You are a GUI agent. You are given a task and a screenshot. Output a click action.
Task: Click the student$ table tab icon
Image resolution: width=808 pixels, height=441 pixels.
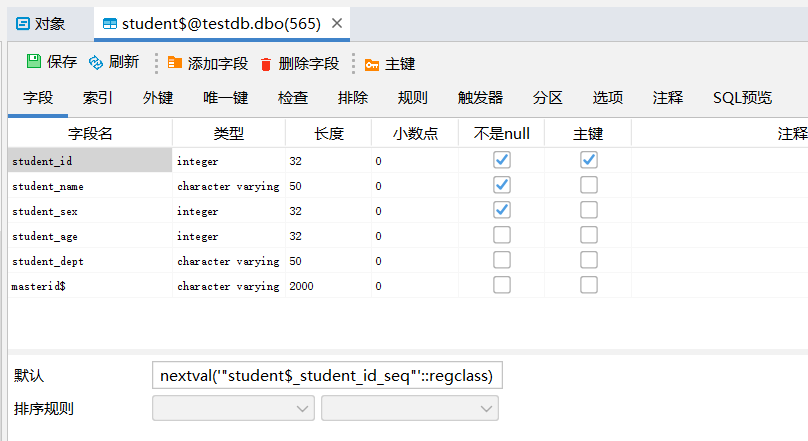(x=109, y=23)
